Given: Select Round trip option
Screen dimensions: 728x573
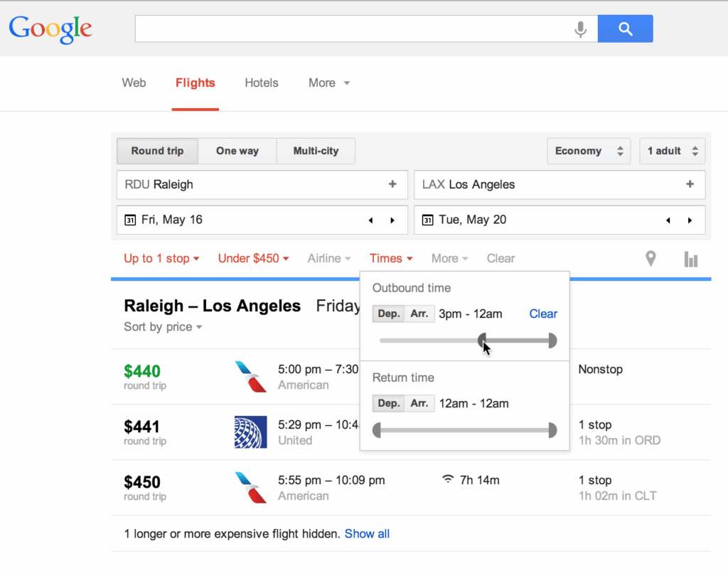Looking at the screenshot, I should [157, 151].
